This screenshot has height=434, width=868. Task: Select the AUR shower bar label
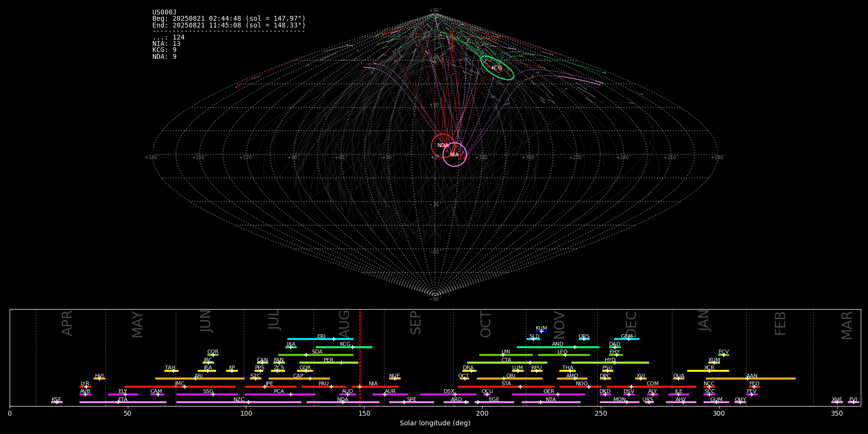click(x=390, y=392)
